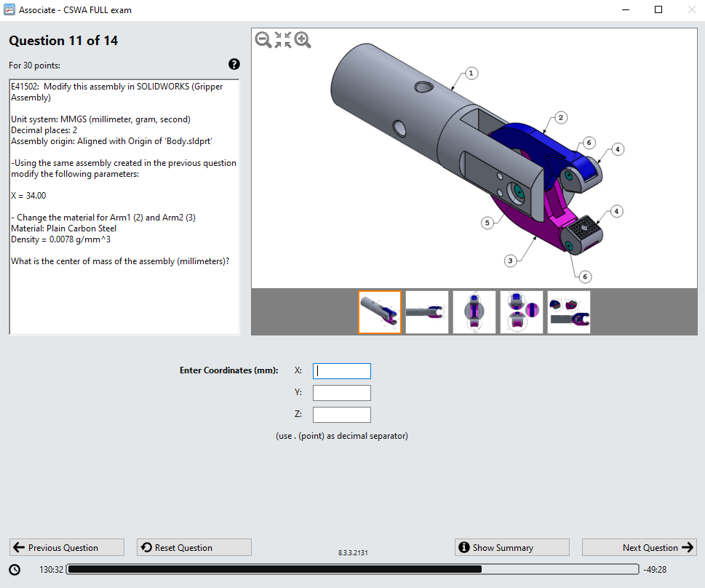
Task: Open help via the question mark icon
Action: [x=234, y=64]
